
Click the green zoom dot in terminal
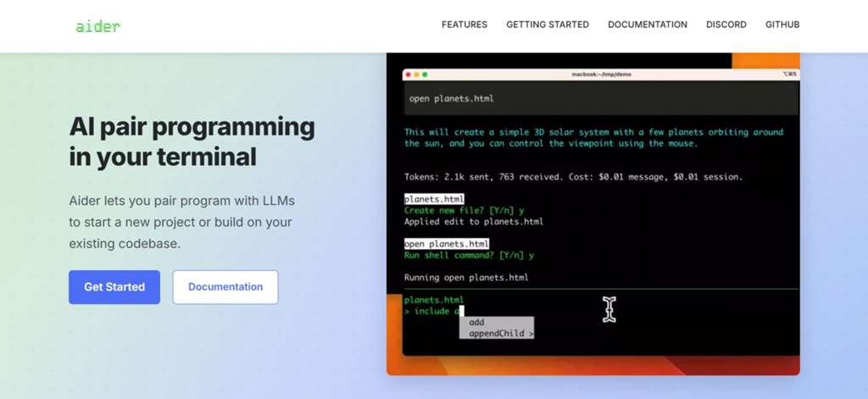(x=426, y=75)
